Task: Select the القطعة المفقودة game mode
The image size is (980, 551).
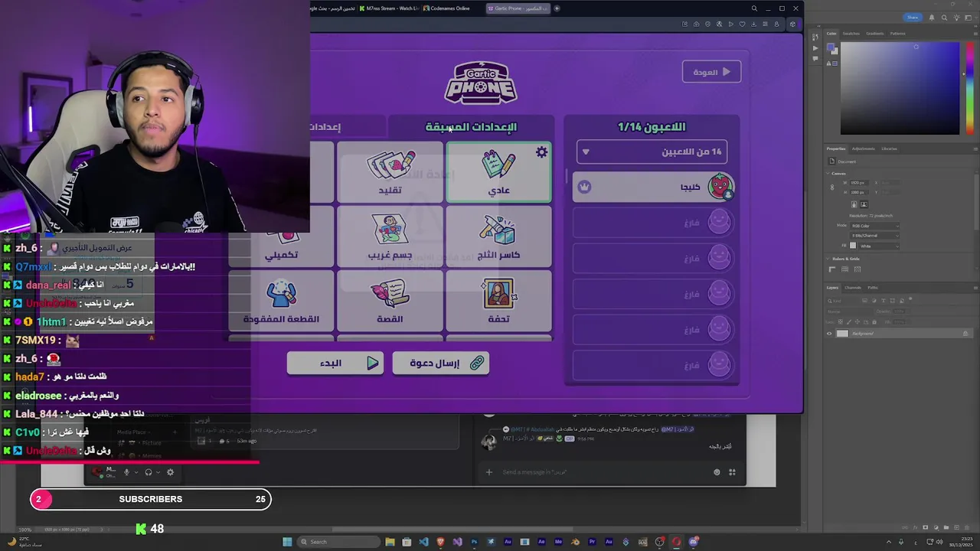Action: coord(282,301)
